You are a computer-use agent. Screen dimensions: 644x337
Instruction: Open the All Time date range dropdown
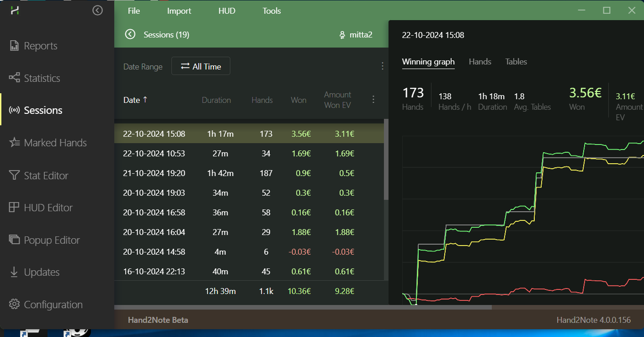pos(201,66)
